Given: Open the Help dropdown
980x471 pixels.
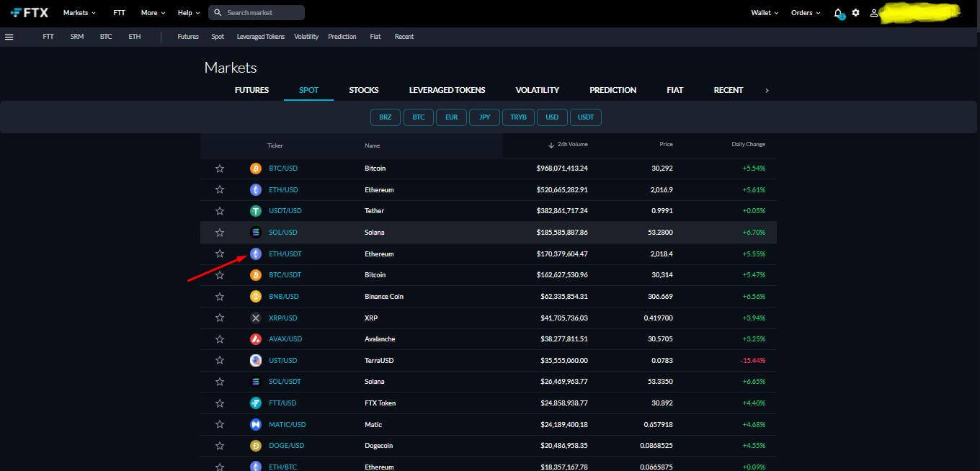Looking at the screenshot, I should click(189, 13).
